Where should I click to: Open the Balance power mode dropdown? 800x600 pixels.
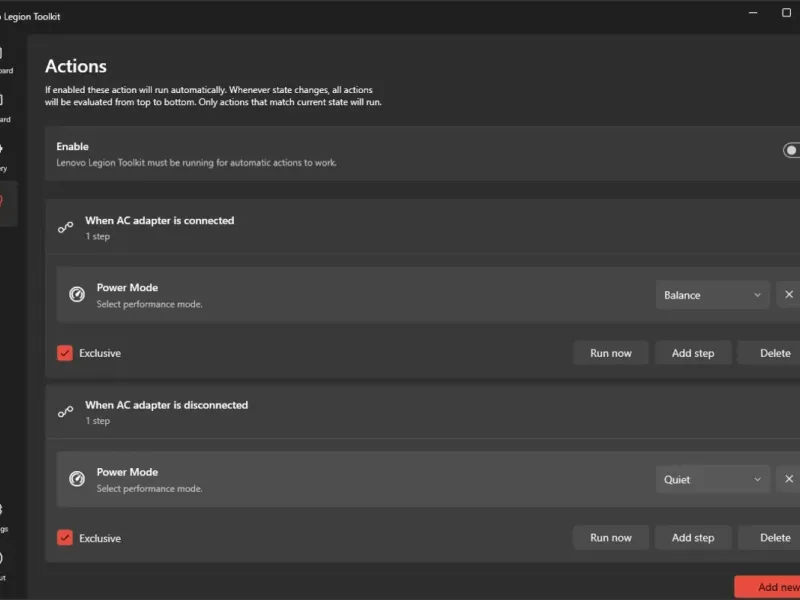[713, 295]
